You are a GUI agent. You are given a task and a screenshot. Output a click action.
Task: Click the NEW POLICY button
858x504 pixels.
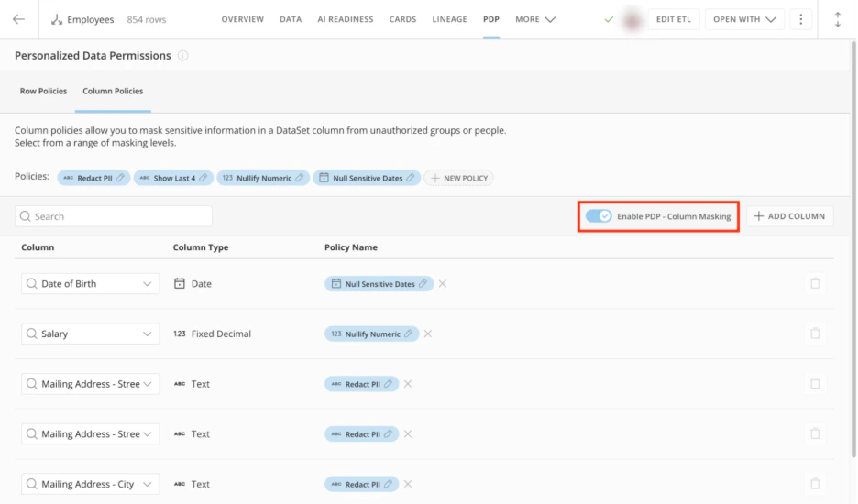pos(459,178)
